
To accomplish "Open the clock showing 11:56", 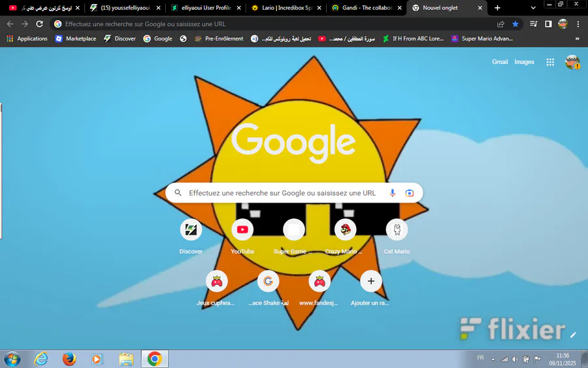I will [562, 359].
